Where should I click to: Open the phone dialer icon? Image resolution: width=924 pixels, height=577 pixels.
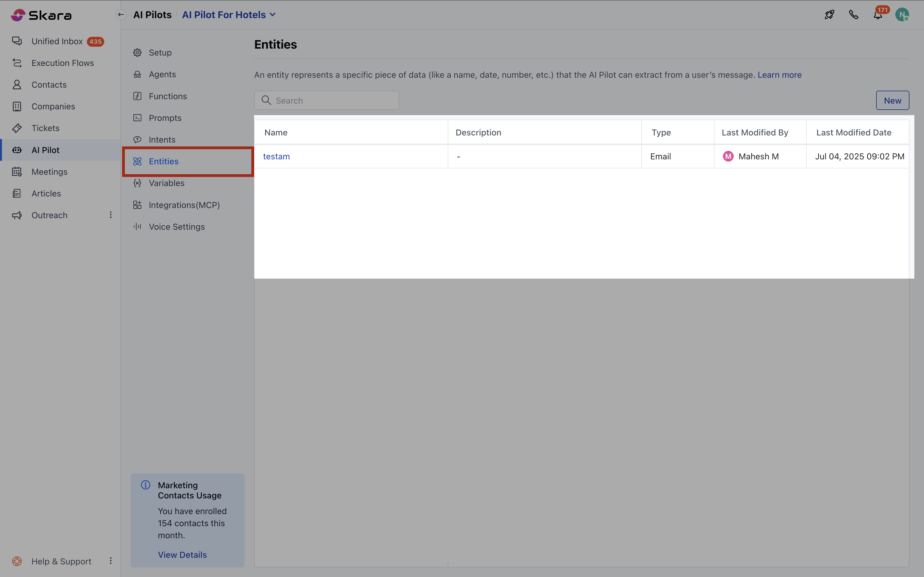click(853, 15)
